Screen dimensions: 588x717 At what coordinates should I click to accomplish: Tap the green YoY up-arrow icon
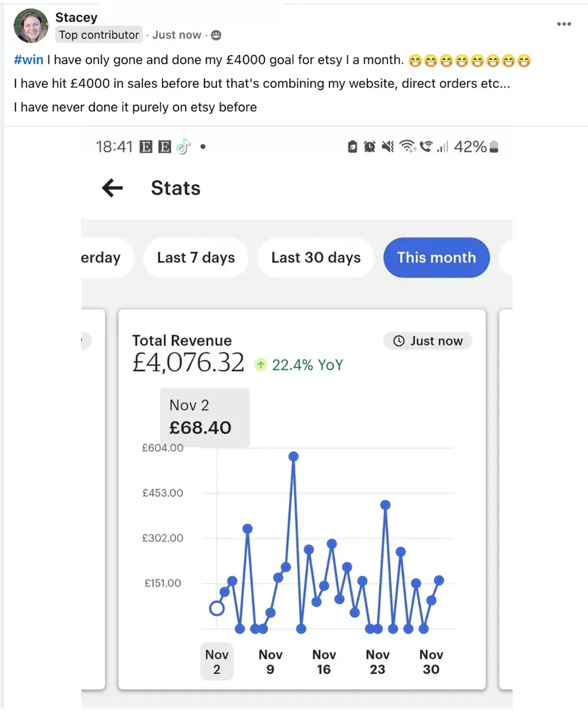(260, 365)
